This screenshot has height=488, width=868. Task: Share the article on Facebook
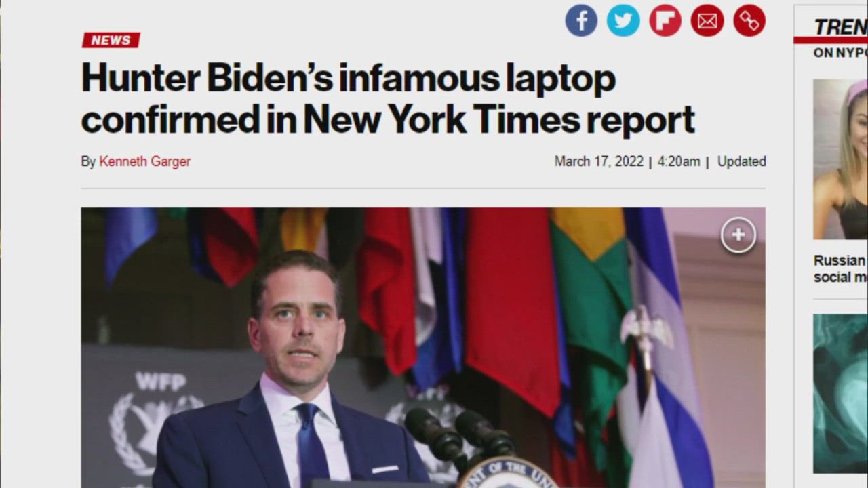click(x=581, y=20)
